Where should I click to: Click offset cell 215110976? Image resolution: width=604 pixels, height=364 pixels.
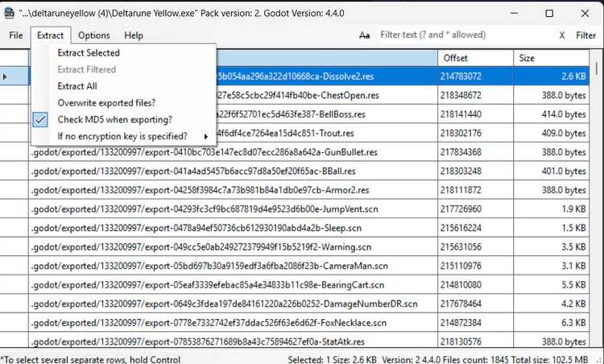(475, 266)
